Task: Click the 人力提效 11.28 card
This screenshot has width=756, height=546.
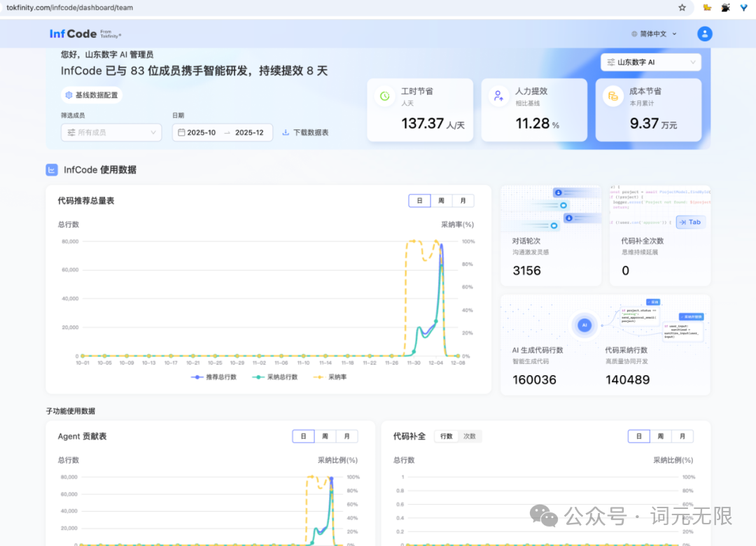Action: point(534,110)
